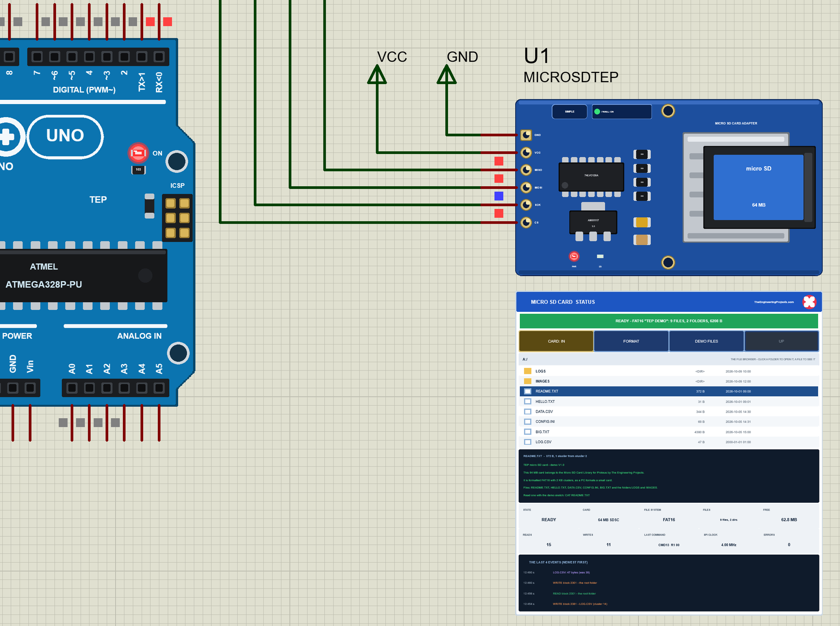Click the DATA.CSV file icon
Viewport: 840px width, 626px height.
(528, 412)
